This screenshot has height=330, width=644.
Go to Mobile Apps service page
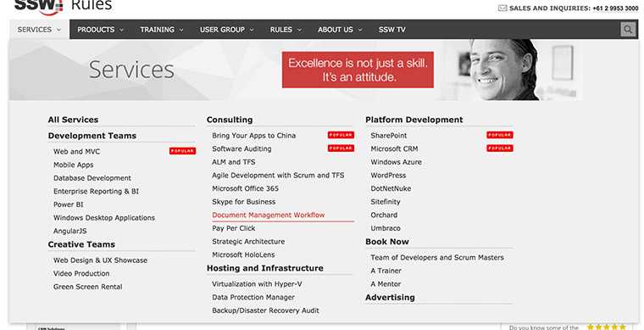[73, 165]
